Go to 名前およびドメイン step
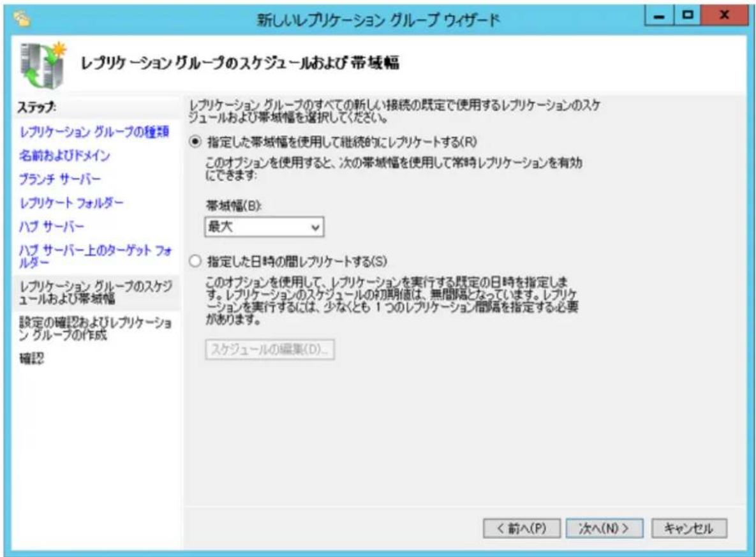This screenshot has width=756, height=557. (64, 155)
